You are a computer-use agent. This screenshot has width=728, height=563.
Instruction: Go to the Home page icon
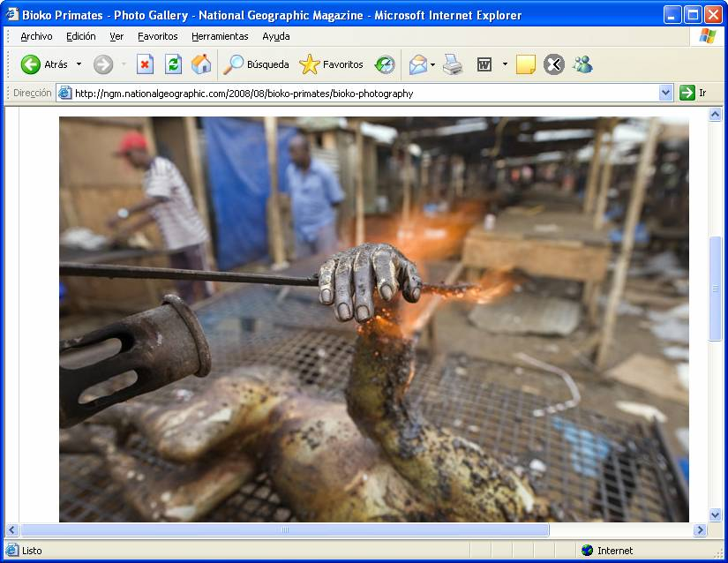(x=201, y=64)
